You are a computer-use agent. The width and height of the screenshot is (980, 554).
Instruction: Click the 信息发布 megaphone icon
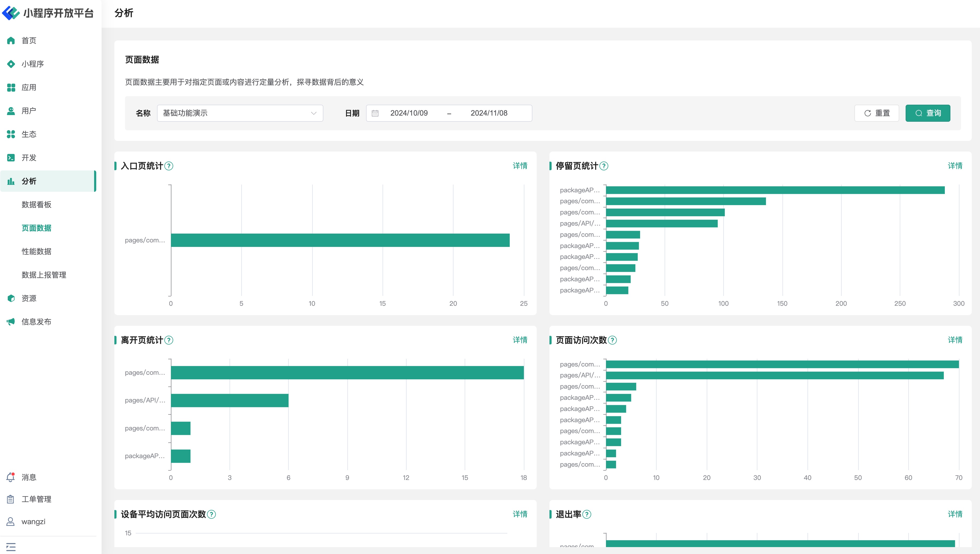11,322
